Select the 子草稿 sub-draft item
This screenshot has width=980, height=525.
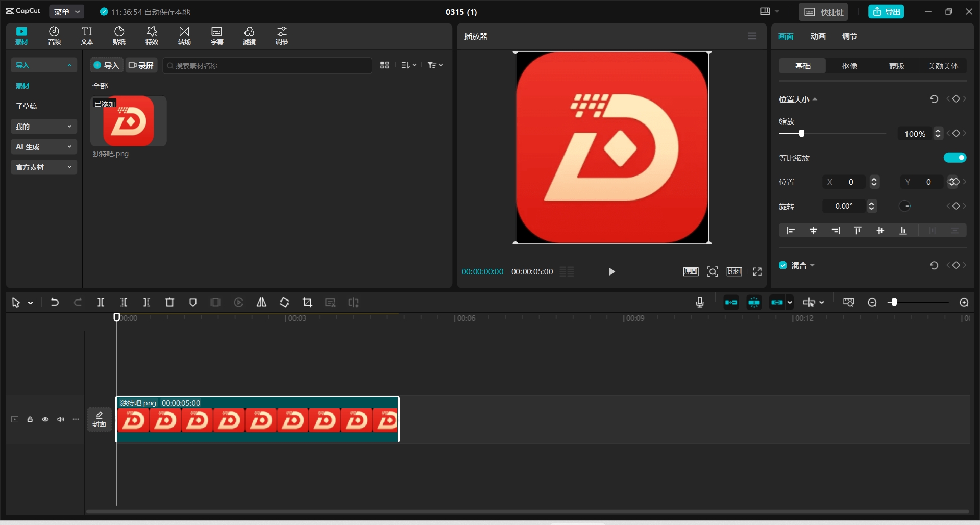coord(26,106)
